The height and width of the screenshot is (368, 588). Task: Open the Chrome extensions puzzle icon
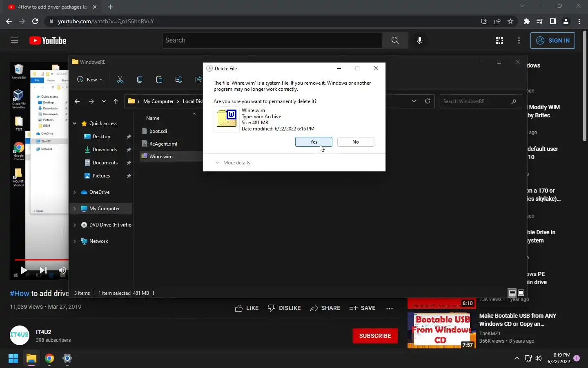527,21
